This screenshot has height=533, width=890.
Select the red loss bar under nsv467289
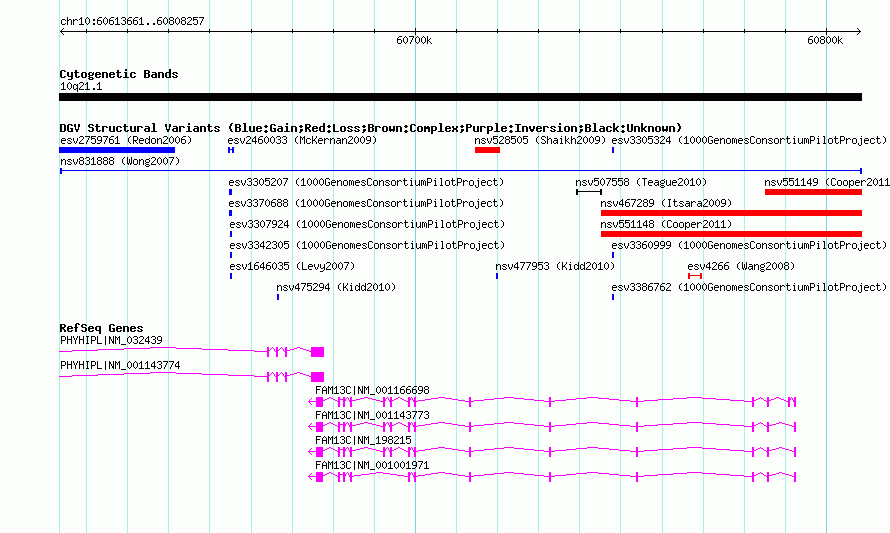[732, 213]
